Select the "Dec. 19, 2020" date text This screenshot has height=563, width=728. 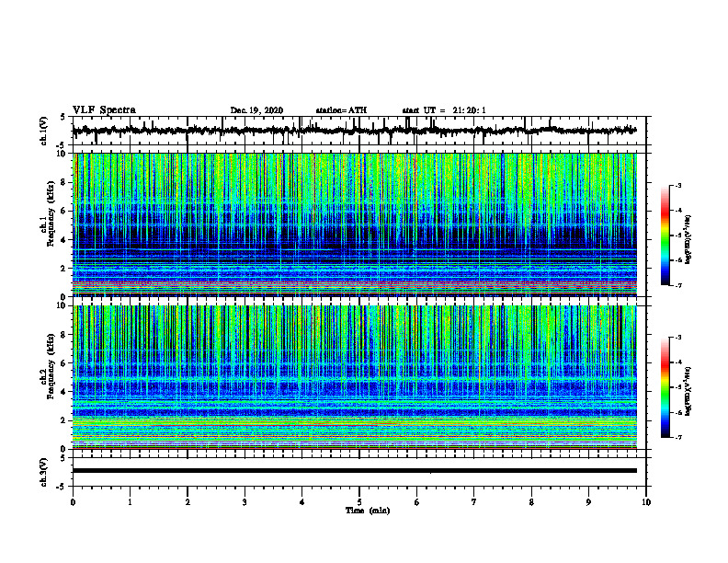pos(256,110)
